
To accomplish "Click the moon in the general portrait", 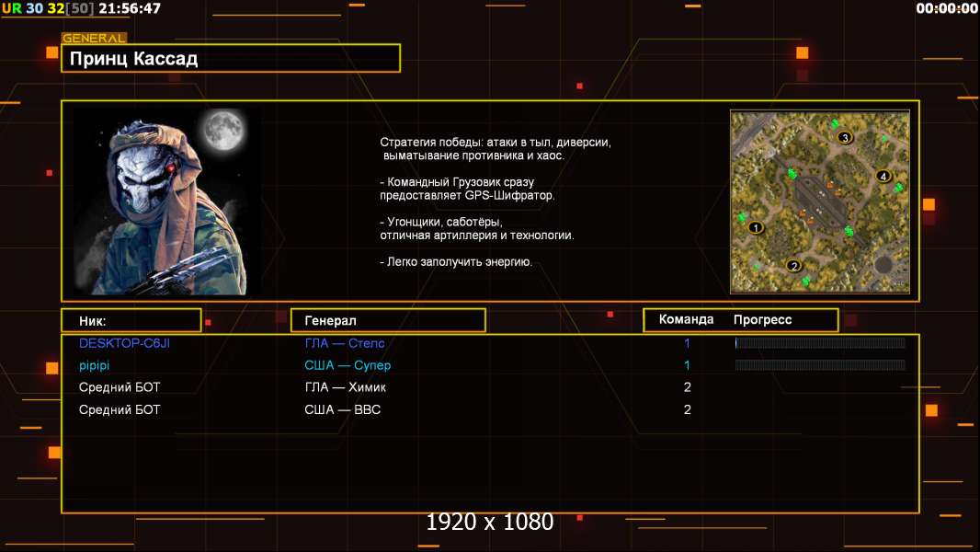I will (223, 130).
